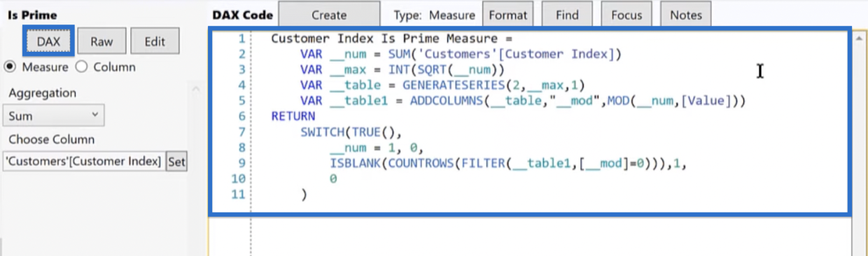This screenshot has height=256, width=868.
Task: Click the ADDCOLUMNS code line
Action: point(524,101)
